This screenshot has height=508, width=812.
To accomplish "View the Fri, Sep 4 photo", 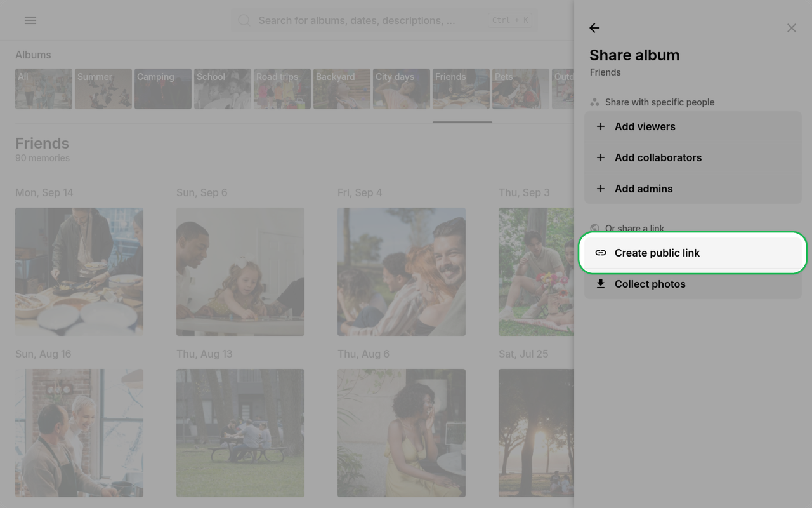I will [x=402, y=272].
